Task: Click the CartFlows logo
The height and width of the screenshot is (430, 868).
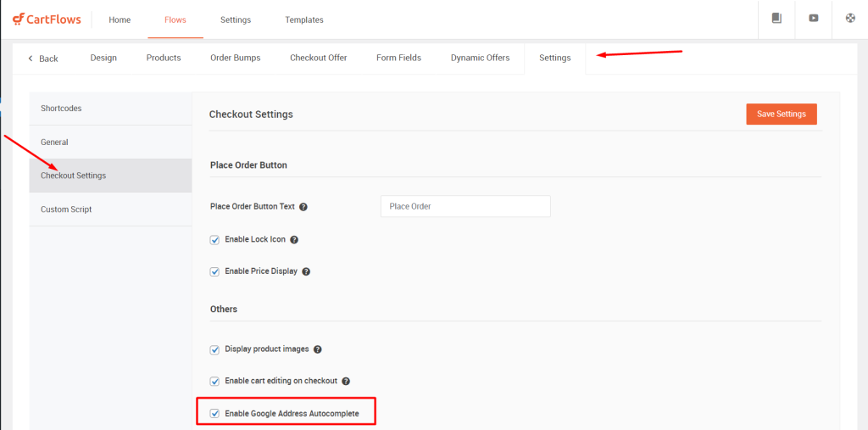Action: 47,20
